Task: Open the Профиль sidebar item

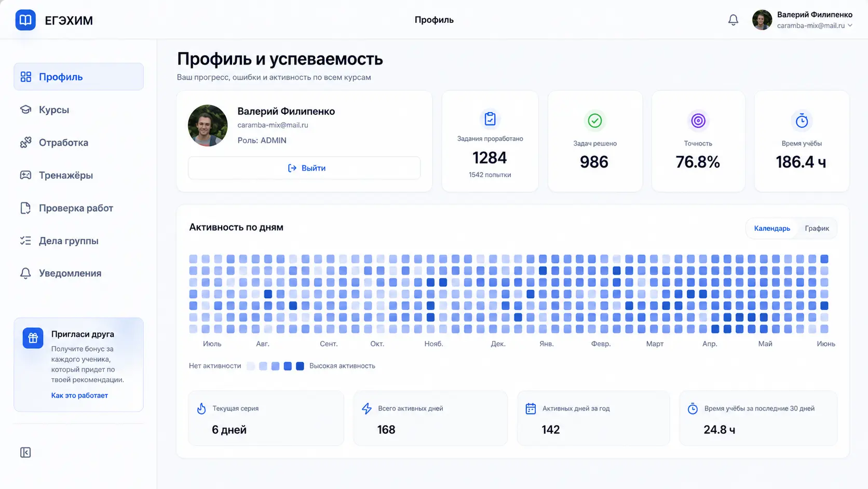Action: pos(78,77)
